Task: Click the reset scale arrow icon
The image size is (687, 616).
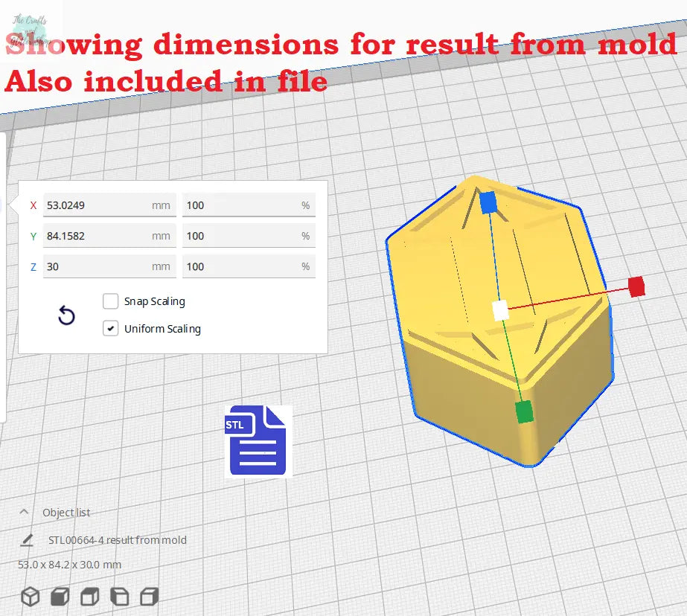Action: coord(66,316)
